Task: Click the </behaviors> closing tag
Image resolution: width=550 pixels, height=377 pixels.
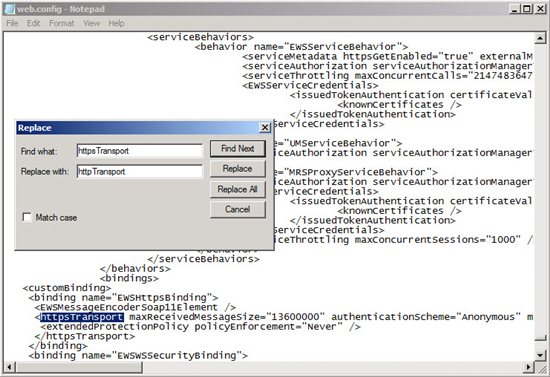Action: (135, 269)
